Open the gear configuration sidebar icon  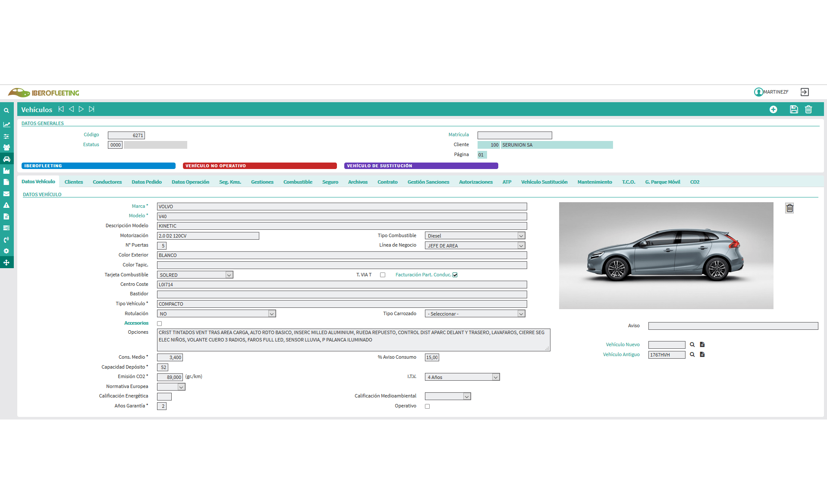pos(6,251)
